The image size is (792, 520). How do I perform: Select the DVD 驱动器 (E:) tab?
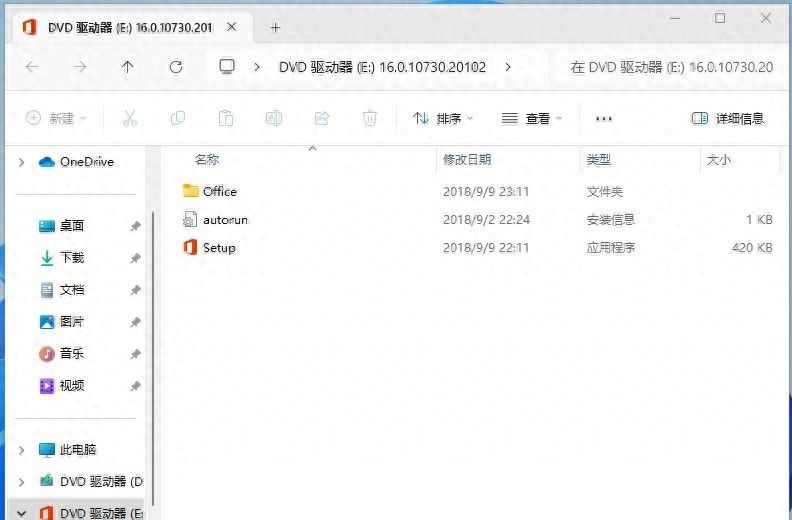point(130,27)
